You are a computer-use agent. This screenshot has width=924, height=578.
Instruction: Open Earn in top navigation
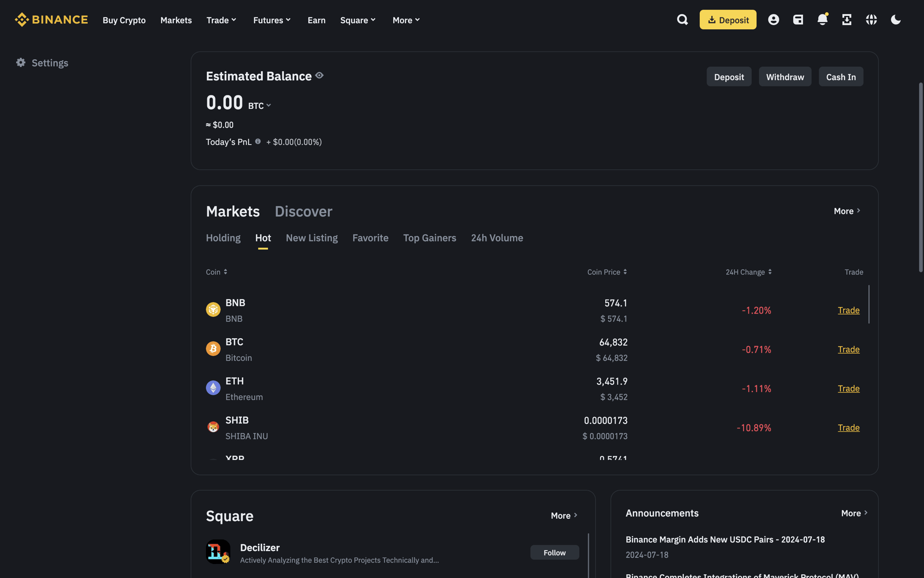click(x=317, y=20)
